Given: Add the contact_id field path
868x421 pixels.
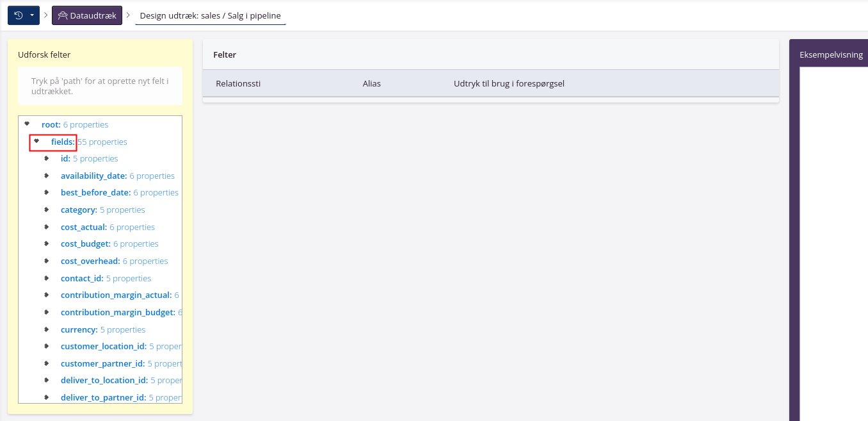Looking at the screenshot, I should (x=83, y=278).
